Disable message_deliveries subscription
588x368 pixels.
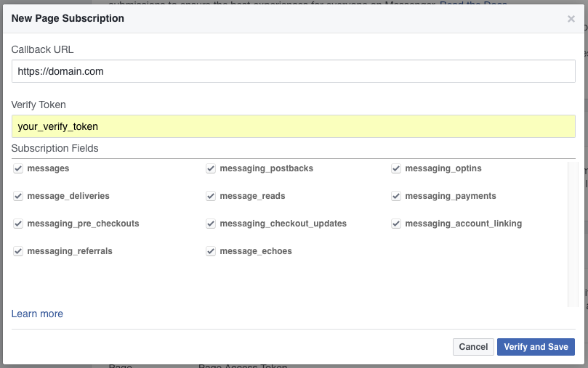pyautogui.click(x=18, y=196)
